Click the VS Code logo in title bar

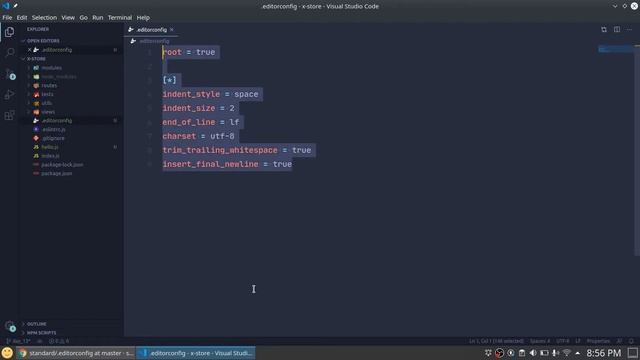click(x=5, y=6)
